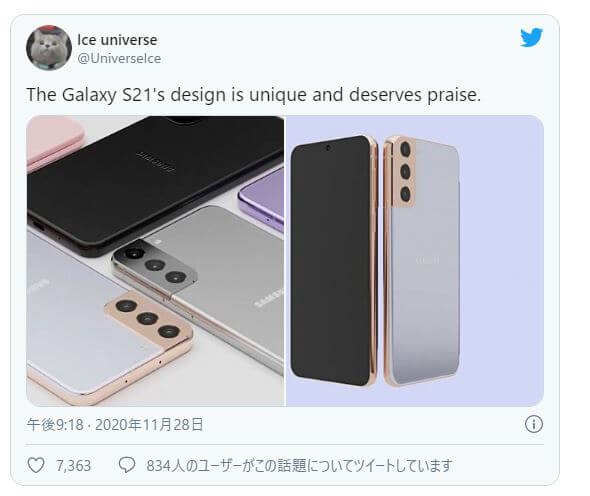Like the tweet using the heart icon
This screenshot has width=590, height=496.
pyautogui.click(x=36, y=465)
